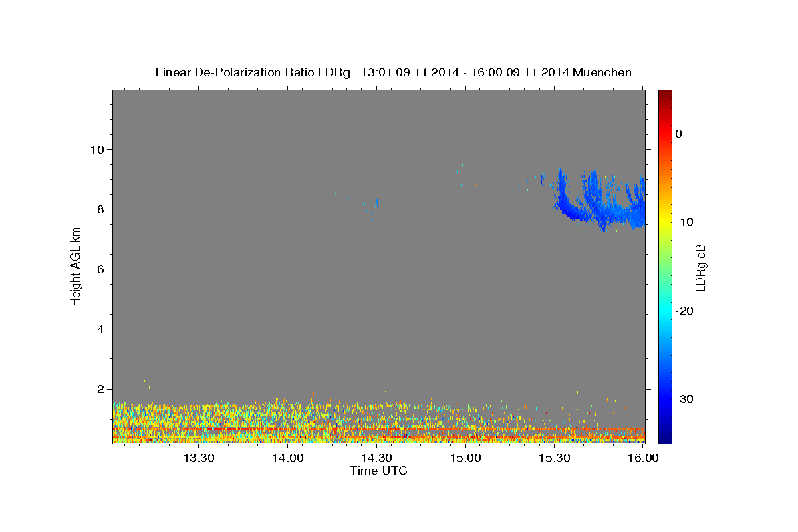
Task: Click the colorbar value -10
Action: [684, 222]
